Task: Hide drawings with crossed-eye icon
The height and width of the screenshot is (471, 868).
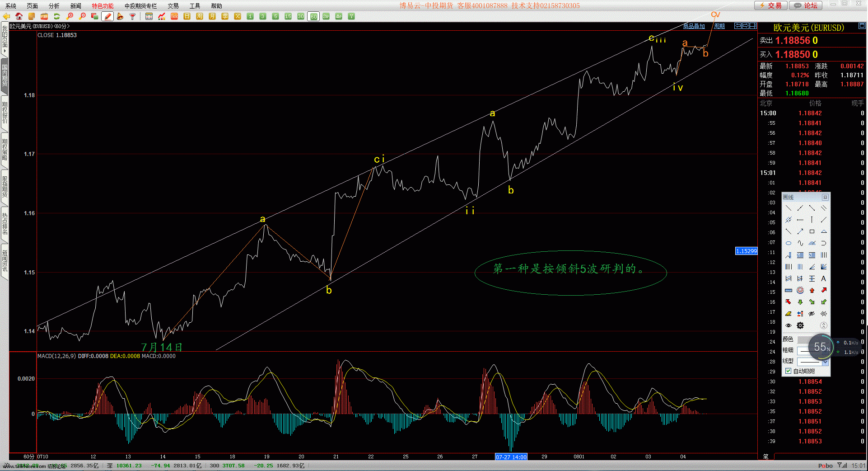Action: [812, 314]
